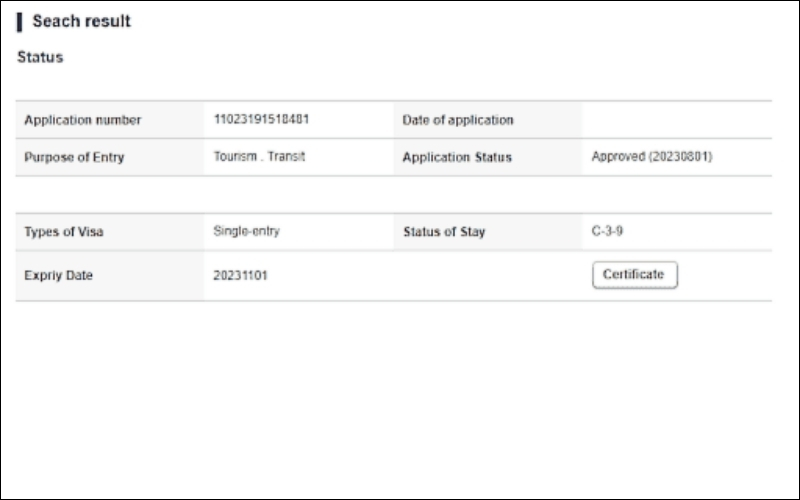Click the empty row between the two tables

pos(393,194)
